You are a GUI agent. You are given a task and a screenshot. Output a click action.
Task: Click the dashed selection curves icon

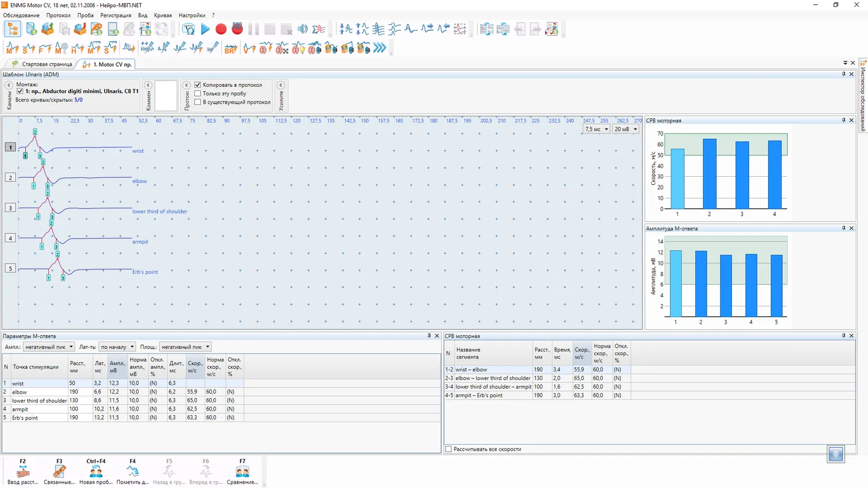(x=459, y=29)
